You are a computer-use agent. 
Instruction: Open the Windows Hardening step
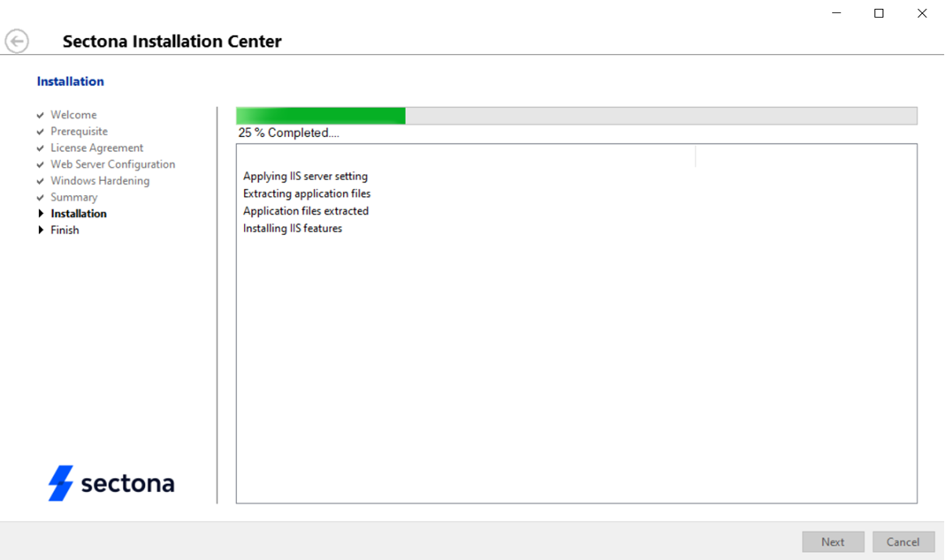pyautogui.click(x=100, y=181)
